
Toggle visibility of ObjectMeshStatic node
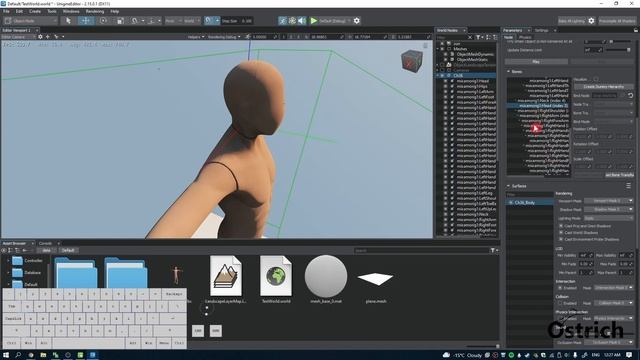(x=446, y=60)
